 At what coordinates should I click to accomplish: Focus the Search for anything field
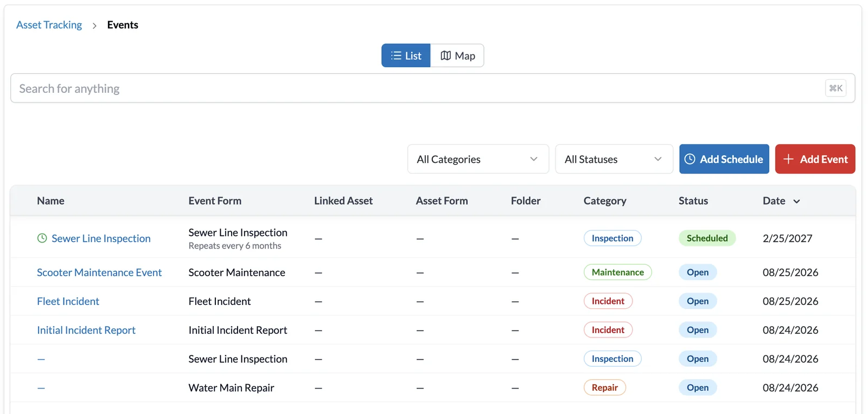click(x=432, y=88)
